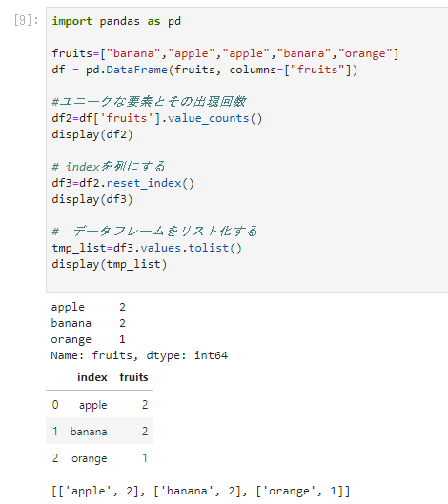Viewport: 448px width, 504px height.
Task: Click the tmp_list values.tolist() line
Action: point(147,248)
